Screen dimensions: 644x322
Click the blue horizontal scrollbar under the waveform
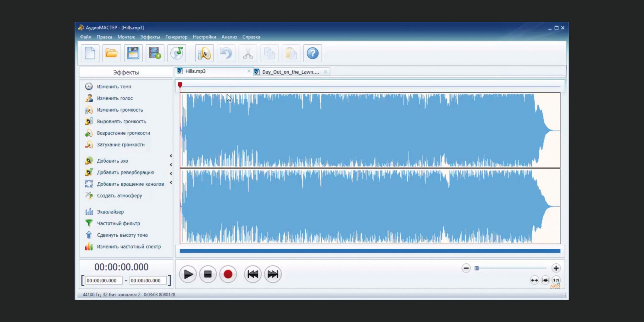370,251
